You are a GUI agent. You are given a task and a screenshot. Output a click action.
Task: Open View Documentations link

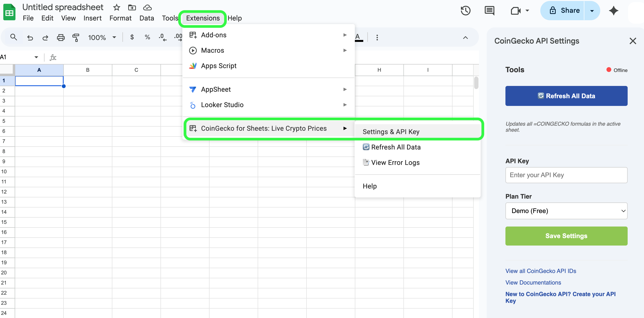[x=533, y=282]
